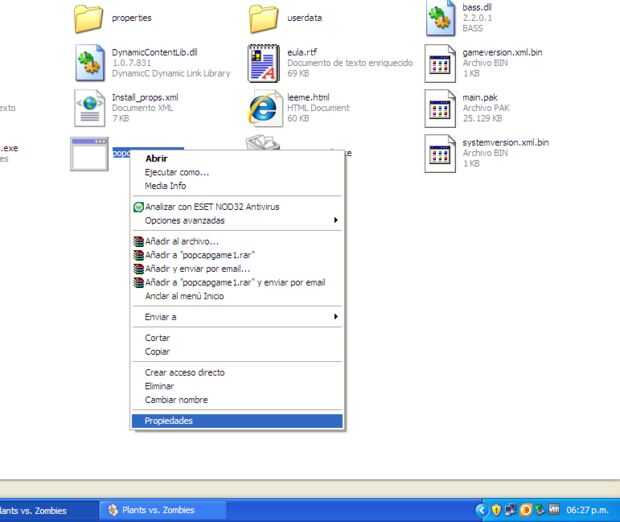This screenshot has height=522, width=620.
Task: Click the Install_props.xml file icon
Action: [90, 108]
